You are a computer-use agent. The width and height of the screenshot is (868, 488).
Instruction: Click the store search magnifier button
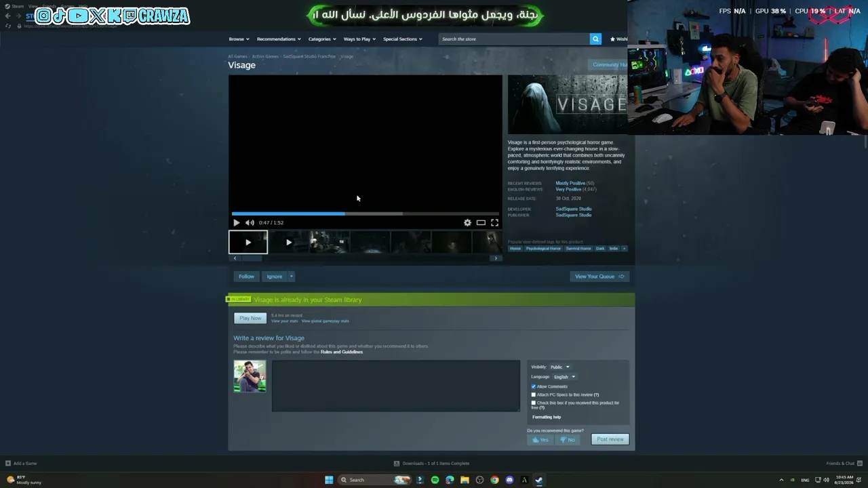coord(595,39)
